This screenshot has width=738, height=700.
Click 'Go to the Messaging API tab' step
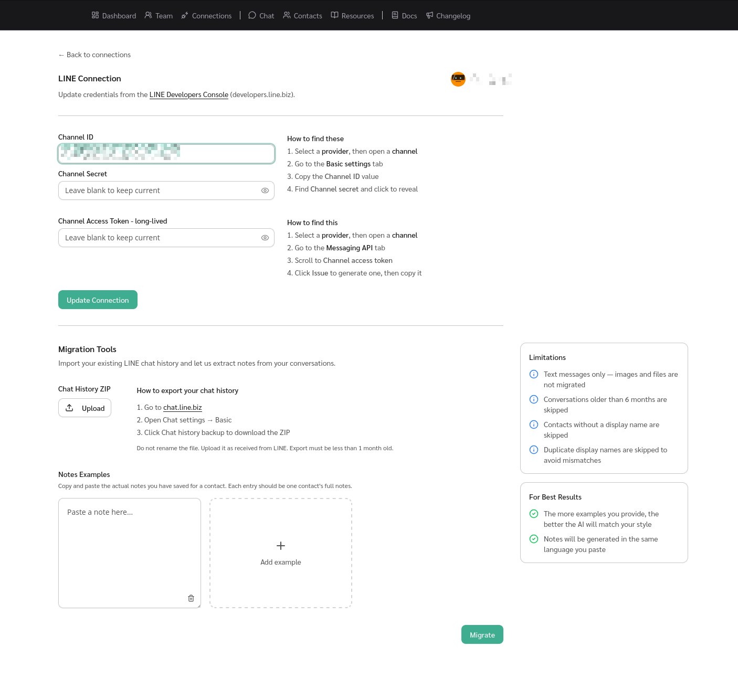tap(336, 248)
